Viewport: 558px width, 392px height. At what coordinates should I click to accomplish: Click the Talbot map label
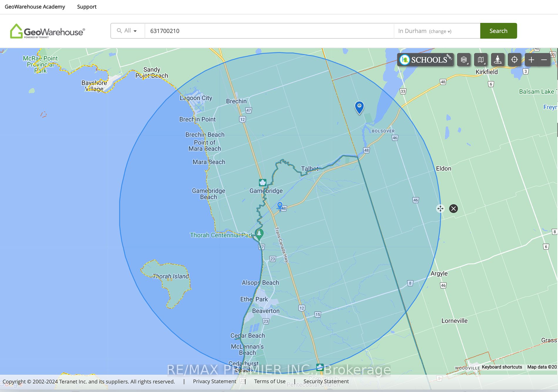310,168
